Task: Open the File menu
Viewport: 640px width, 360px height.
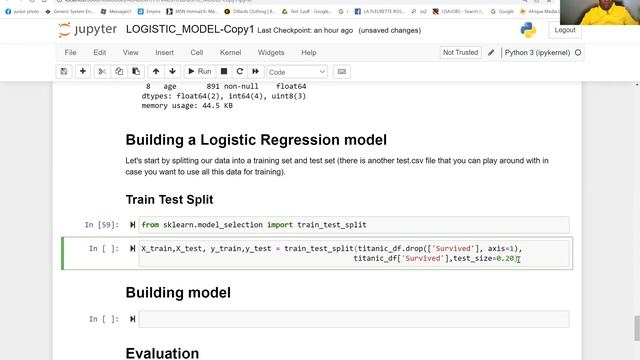Action: click(x=70, y=53)
